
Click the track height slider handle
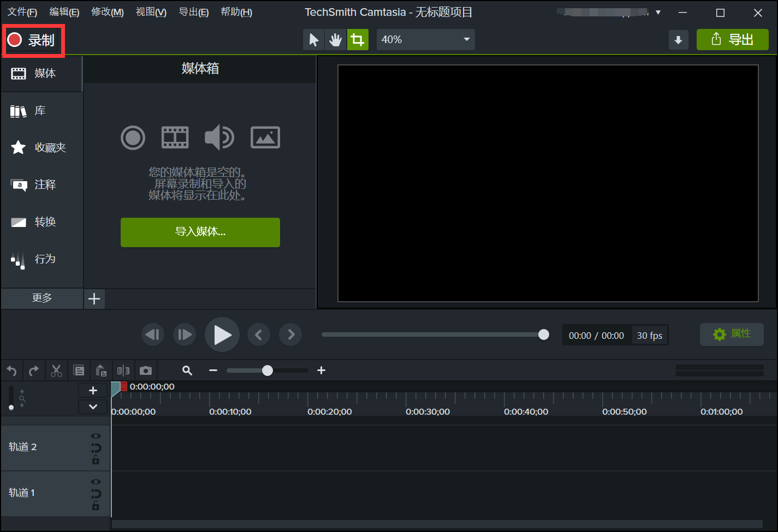pyautogui.click(x=11, y=407)
